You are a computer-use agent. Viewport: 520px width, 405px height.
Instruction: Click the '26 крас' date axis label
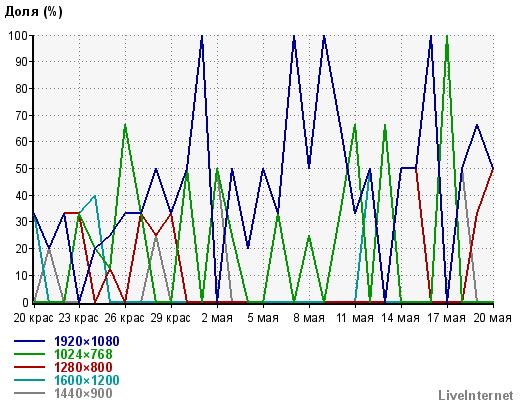125,318
